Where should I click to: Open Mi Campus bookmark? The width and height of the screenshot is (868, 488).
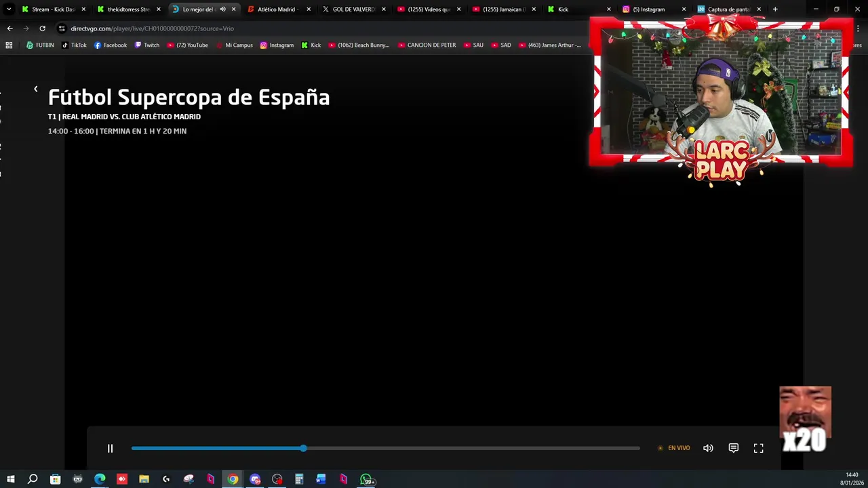[x=235, y=45]
